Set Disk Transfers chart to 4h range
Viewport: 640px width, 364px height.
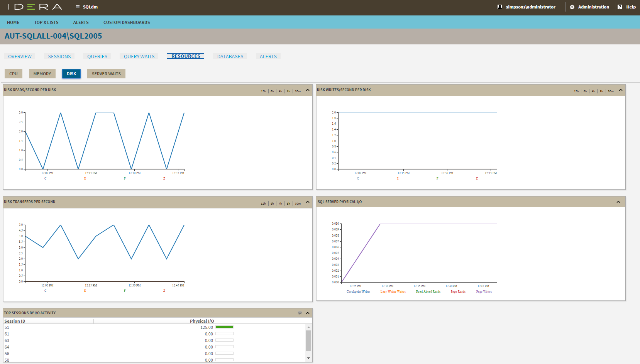(x=280, y=203)
